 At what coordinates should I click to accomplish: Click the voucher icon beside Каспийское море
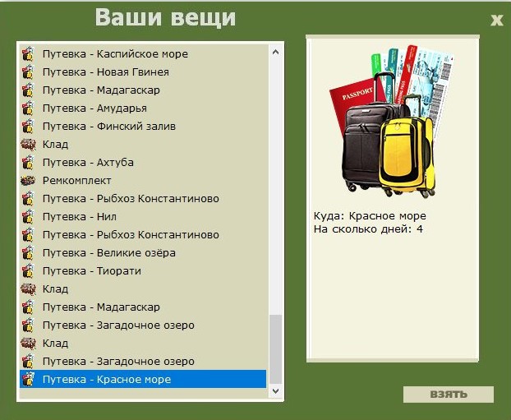(x=28, y=53)
